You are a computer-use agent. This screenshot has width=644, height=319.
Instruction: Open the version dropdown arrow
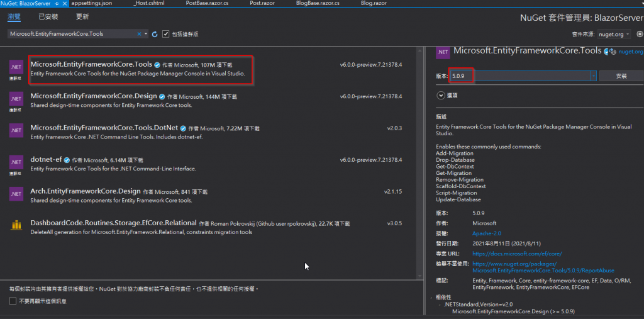(594, 76)
